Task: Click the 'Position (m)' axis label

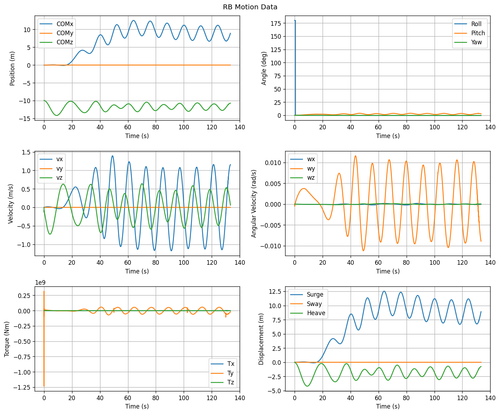Action: pyautogui.click(x=13, y=68)
